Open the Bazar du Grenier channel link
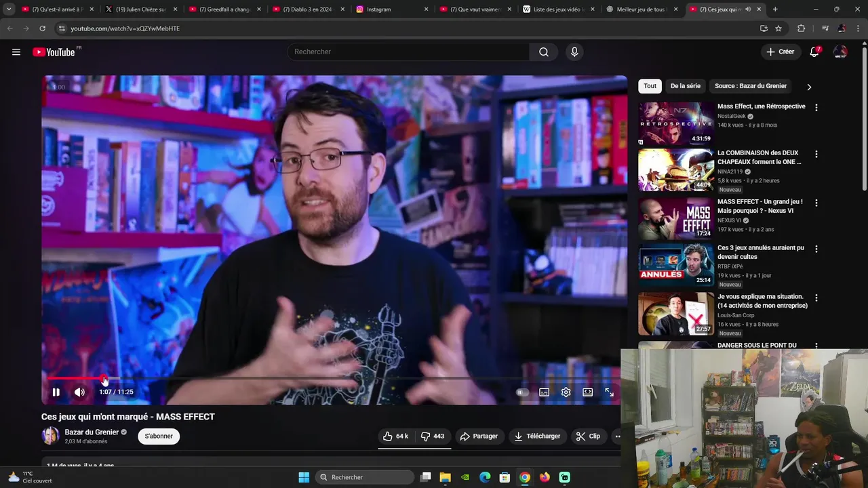Viewport: 868px width, 488px height. pos(92,432)
